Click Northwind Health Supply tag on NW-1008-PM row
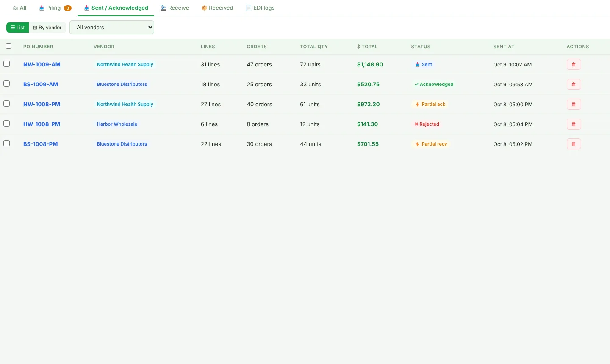 point(125,105)
